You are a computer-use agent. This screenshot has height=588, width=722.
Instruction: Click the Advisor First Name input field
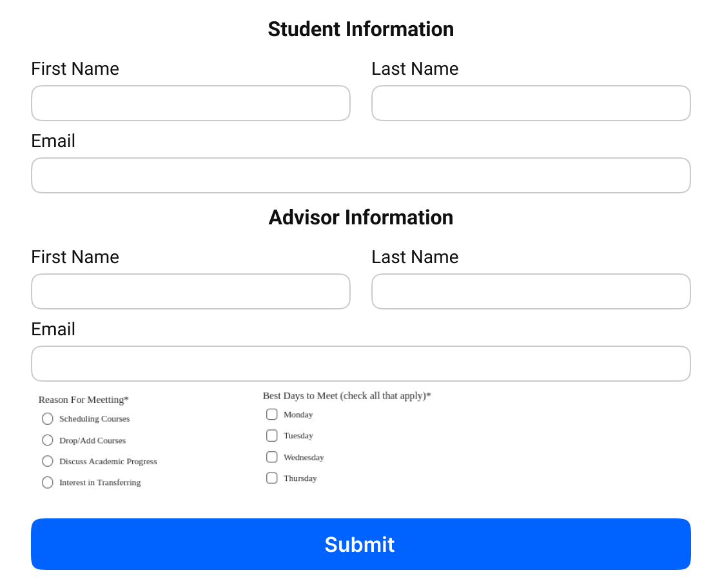point(191,291)
